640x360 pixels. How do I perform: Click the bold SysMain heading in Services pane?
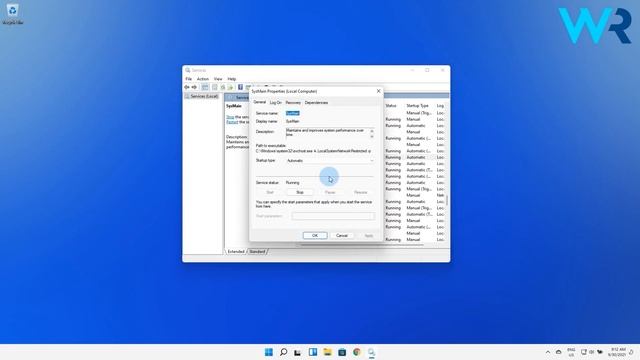click(234, 106)
